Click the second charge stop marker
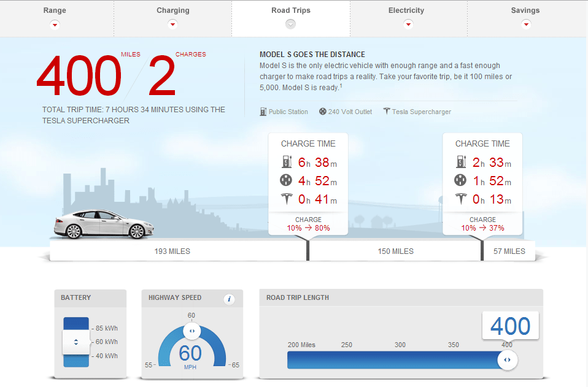588x387 pixels. click(482, 250)
